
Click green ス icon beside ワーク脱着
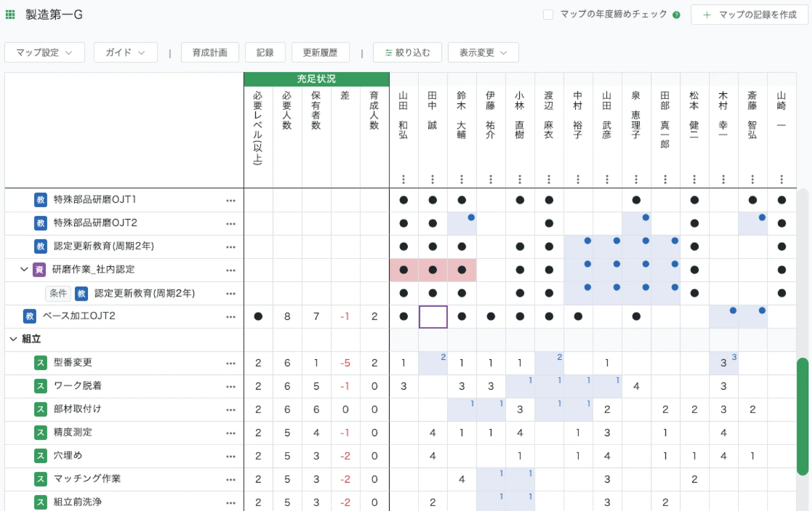41,386
